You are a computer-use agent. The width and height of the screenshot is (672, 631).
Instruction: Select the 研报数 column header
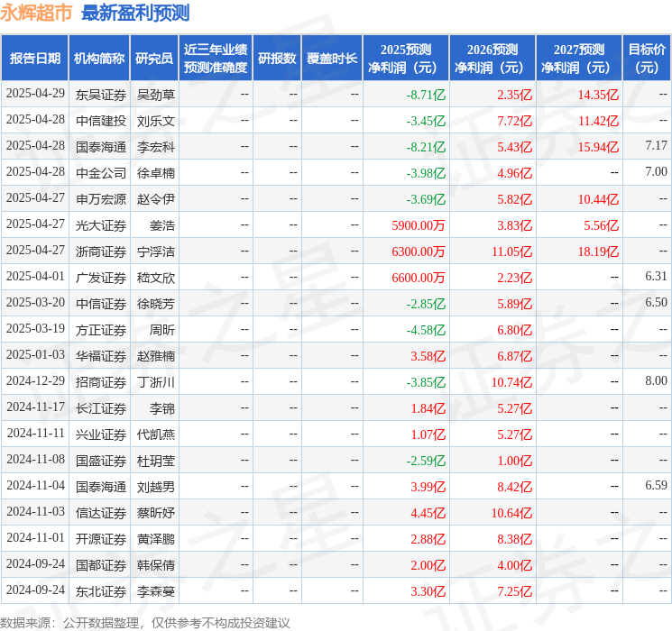tap(277, 58)
